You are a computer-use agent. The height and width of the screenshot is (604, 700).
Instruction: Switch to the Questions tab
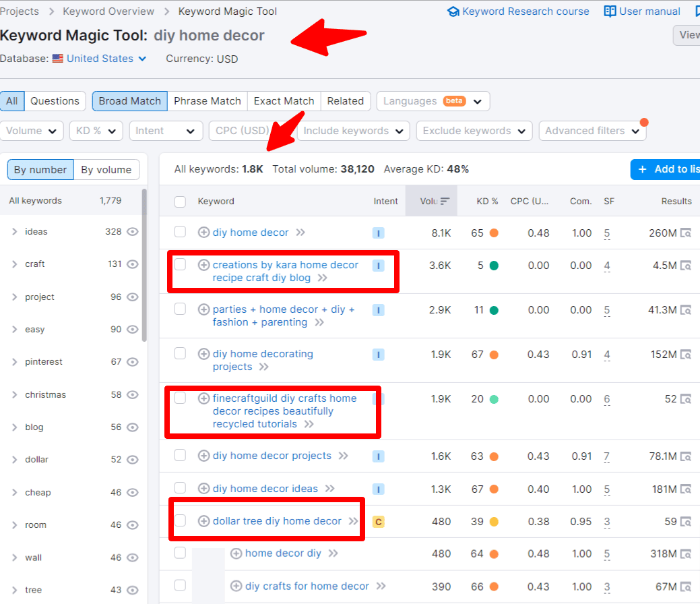point(55,100)
